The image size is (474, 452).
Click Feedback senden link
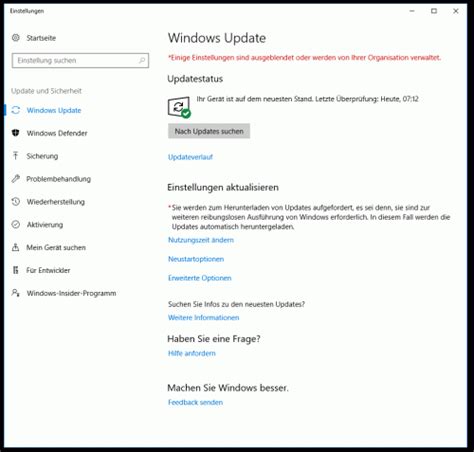coord(195,402)
